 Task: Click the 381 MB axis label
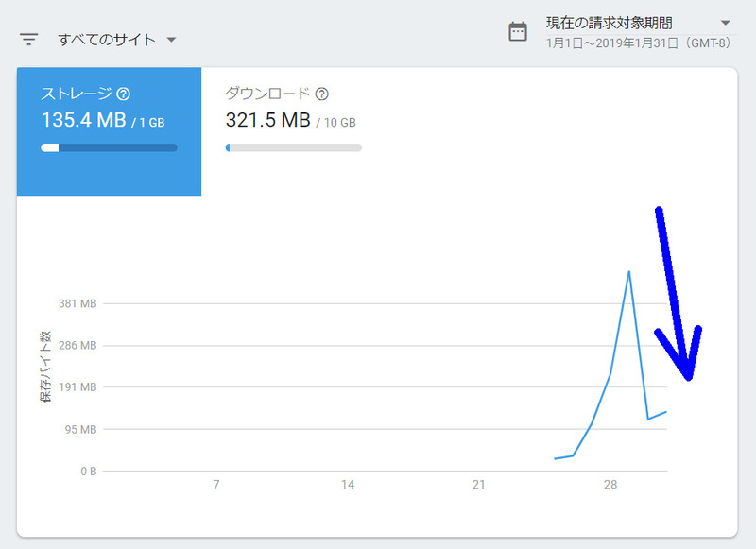click(x=77, y=303)
